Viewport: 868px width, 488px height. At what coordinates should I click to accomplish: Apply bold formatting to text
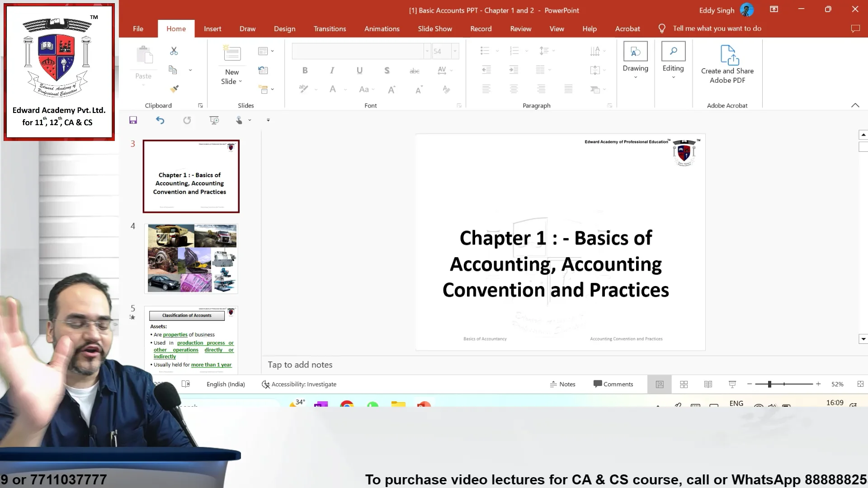[305, 70]
